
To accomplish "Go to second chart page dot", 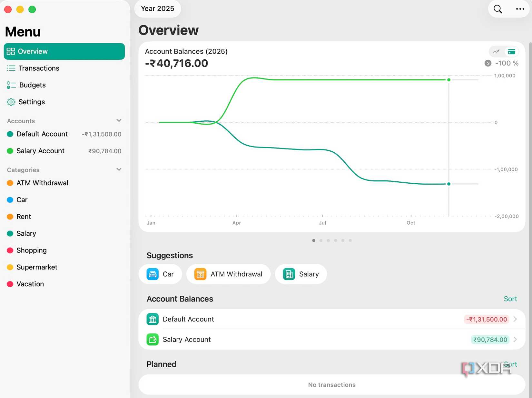I will 321,240.
